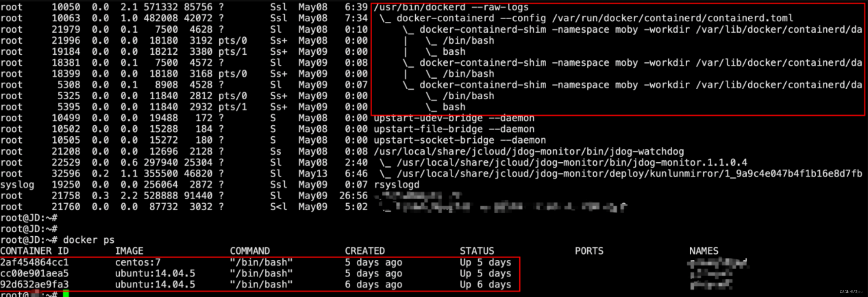Click the green terminal cursor block
Image resolution: width=868 pixels, height=297 pixels.
tap(66, 294)
